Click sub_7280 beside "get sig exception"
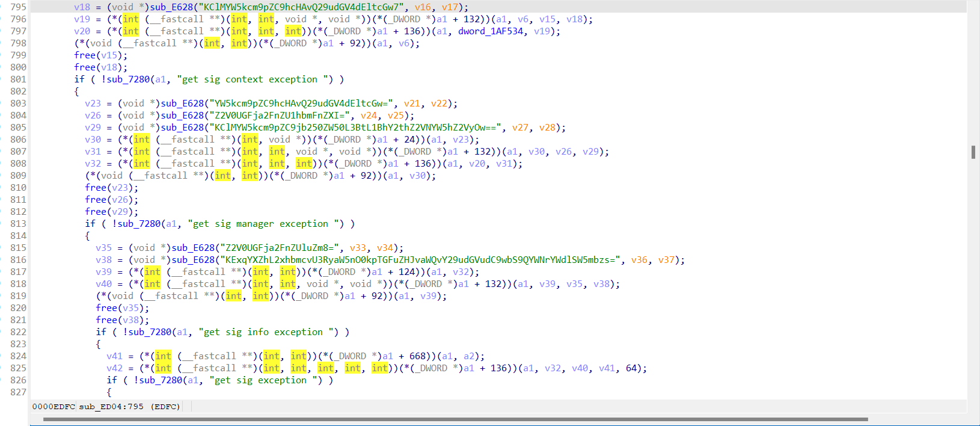The height and width of the screenshot is (426, 980). (161, 380)
